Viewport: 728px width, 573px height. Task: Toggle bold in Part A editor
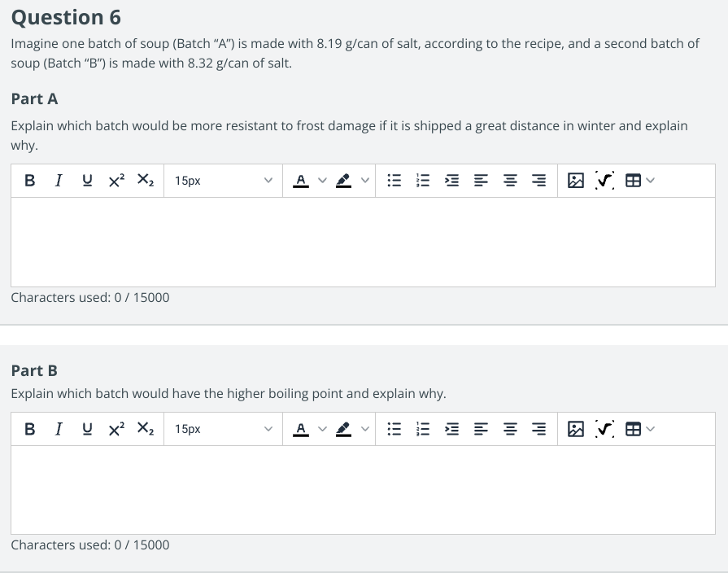point(30,181)
